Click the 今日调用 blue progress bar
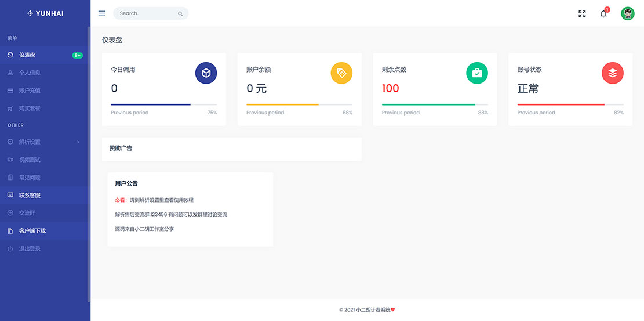The height and width of the screenshot is (321, 644). [x=151, y=104]
